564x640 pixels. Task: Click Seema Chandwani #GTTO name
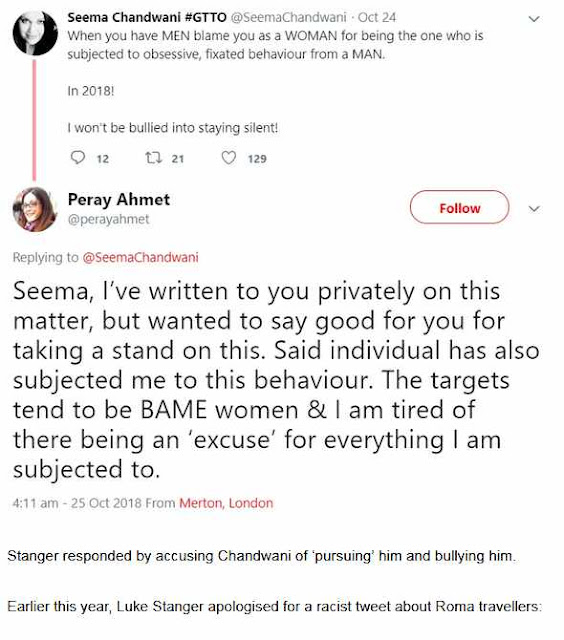coord(147,18)
